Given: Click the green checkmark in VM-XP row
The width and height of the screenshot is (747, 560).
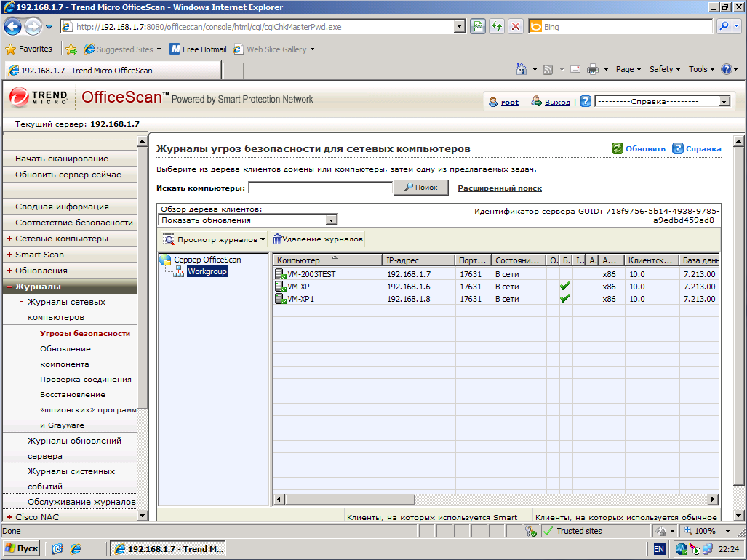Looking at the screenshot, I should click(x=565, y=287).
